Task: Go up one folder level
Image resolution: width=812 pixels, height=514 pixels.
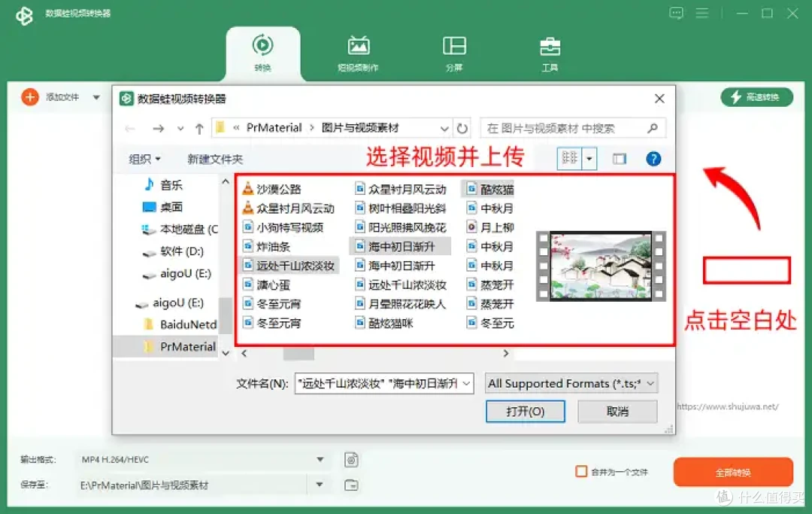Action: (199, 128)
